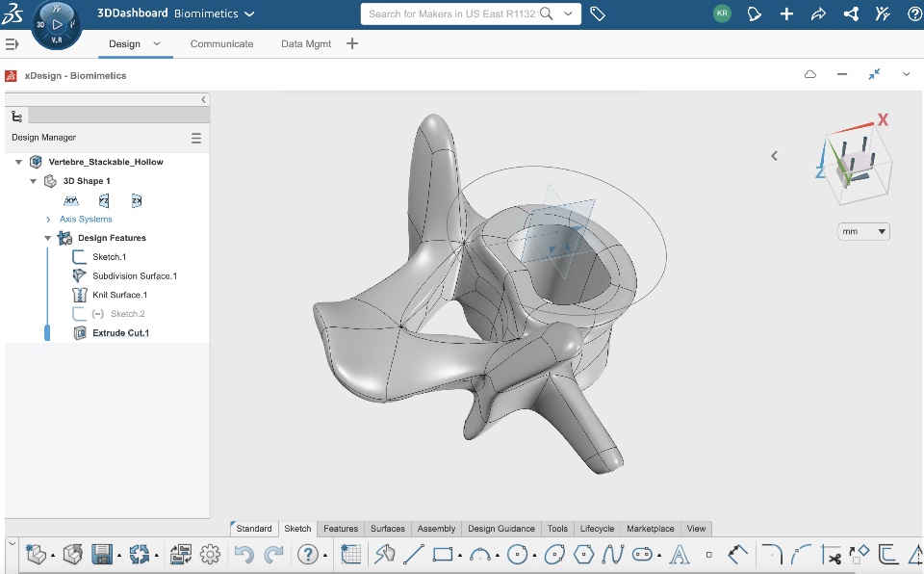Click the view orientation cube
This screenshot has width=924, height=574.
coord(855,160)
